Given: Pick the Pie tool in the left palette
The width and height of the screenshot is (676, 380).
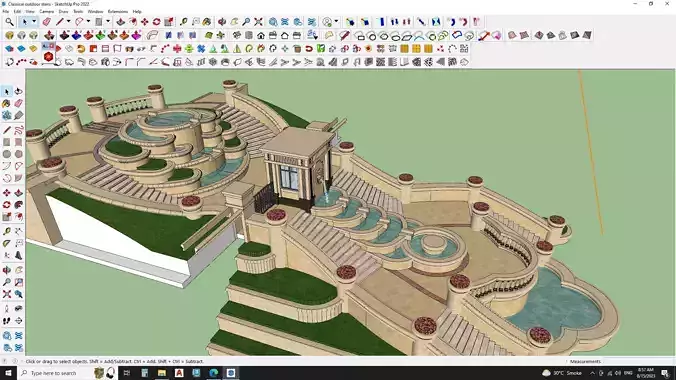Looking at the screenshot, I should click(18, 178).
